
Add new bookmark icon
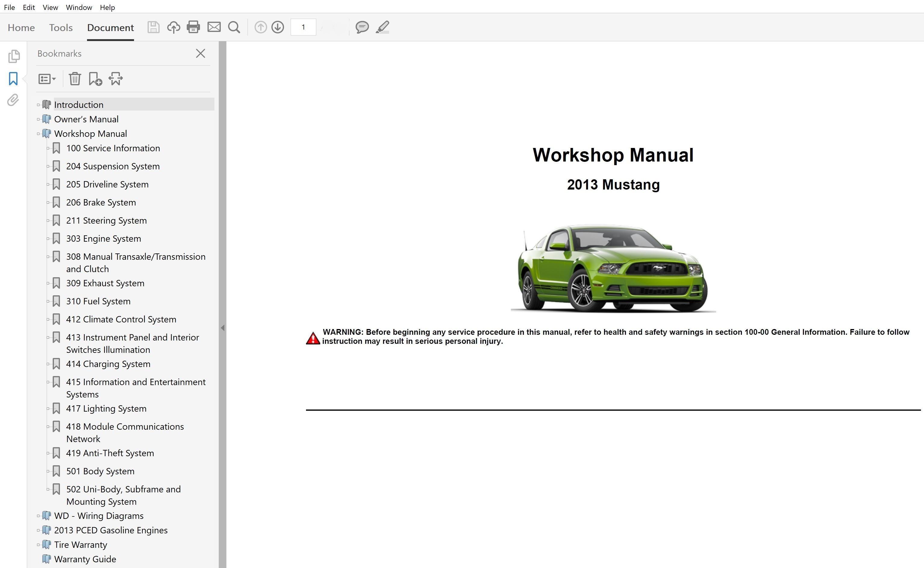[95, 79]
